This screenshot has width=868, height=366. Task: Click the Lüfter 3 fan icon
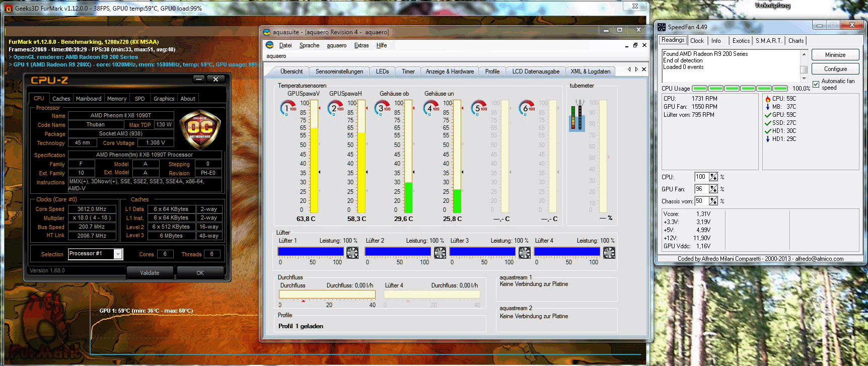point(525,252)
